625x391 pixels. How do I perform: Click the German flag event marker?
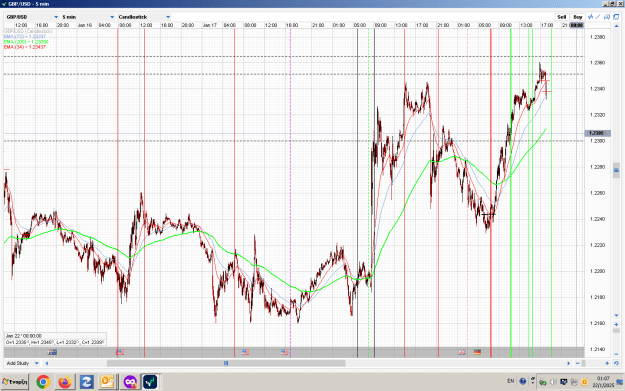coord(478,352)
